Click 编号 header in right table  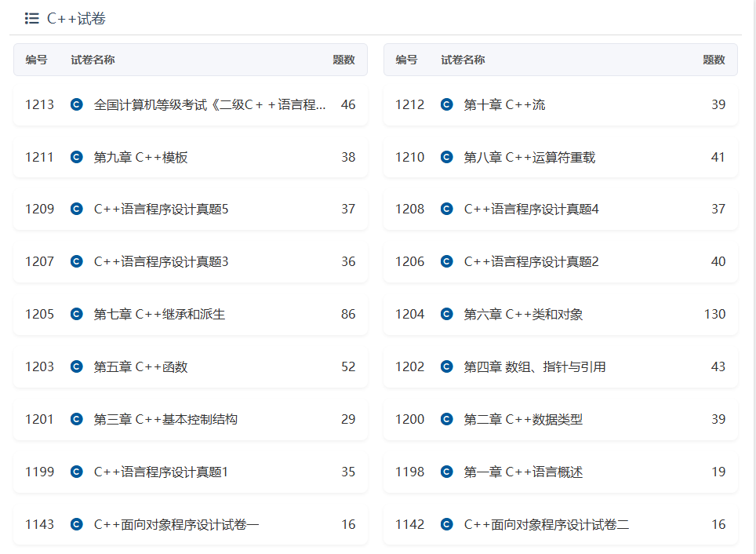(x=406, y=60)
